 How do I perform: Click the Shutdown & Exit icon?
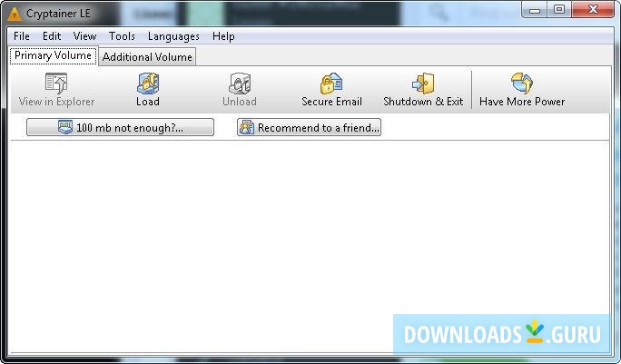(423, 84)
